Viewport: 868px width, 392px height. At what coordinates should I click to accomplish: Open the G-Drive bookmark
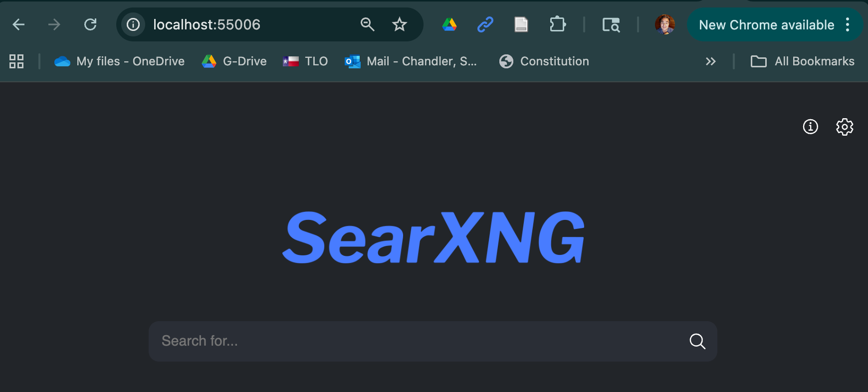(234, 61)
